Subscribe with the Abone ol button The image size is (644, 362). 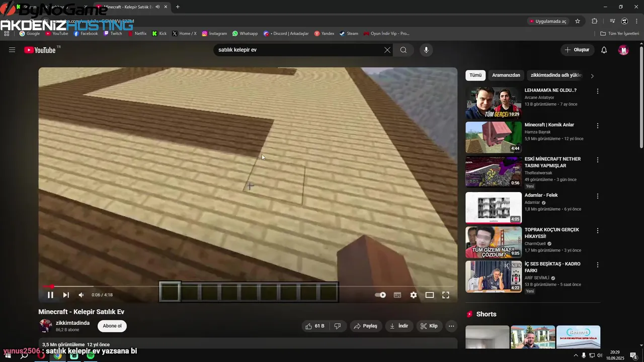click(112, 326)
